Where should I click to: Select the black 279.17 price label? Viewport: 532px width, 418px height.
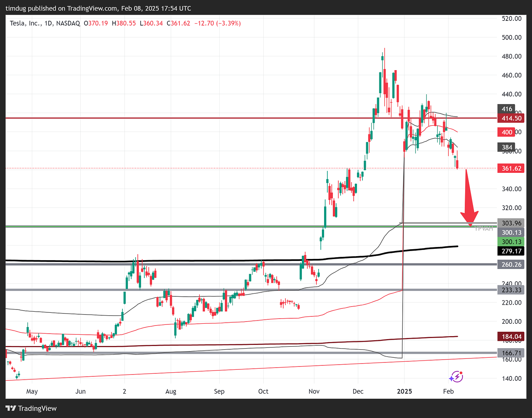pos(511,251)
